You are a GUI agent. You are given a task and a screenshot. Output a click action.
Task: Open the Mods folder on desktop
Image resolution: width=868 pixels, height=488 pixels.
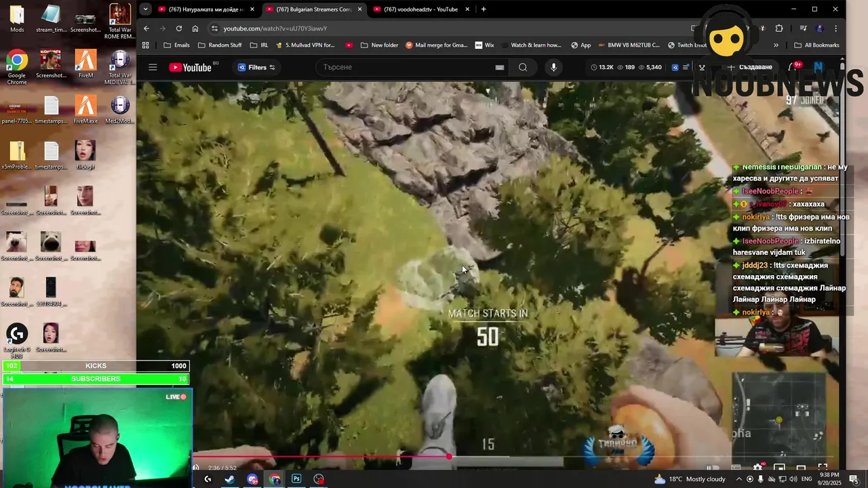[17, 19]
